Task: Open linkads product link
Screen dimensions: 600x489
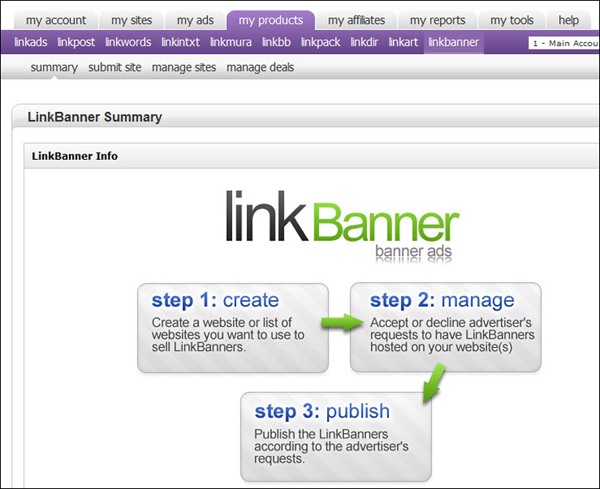Action: click(x=31, y=42)
